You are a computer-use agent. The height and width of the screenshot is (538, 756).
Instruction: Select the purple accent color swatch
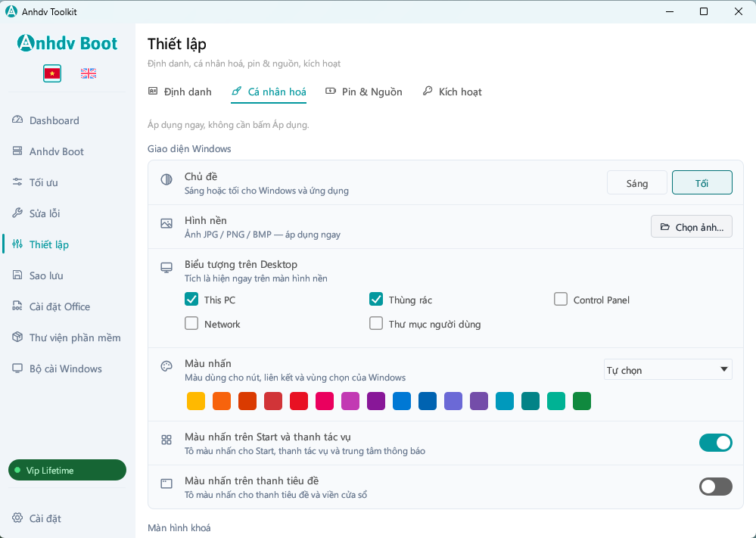tap(376, 401)
